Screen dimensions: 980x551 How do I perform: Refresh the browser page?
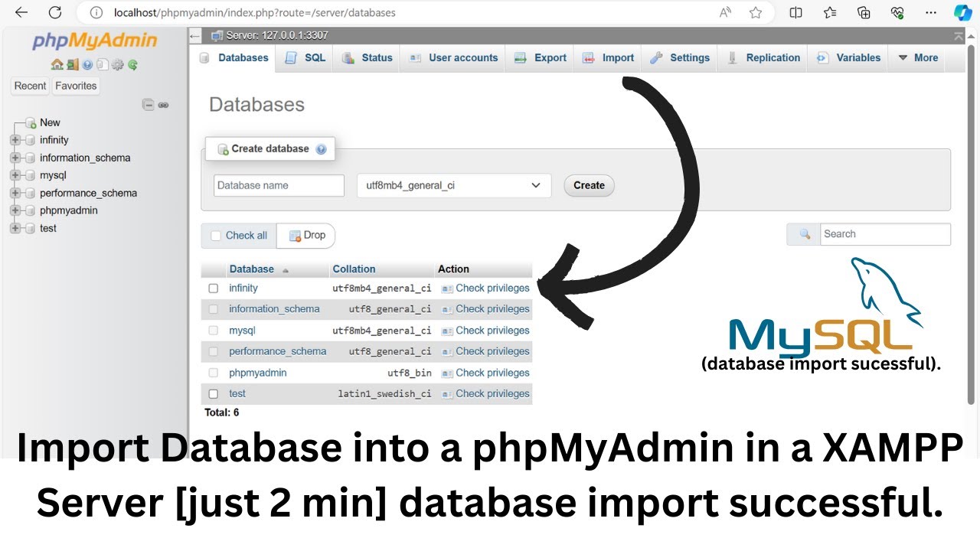click(x=55, y=12)
